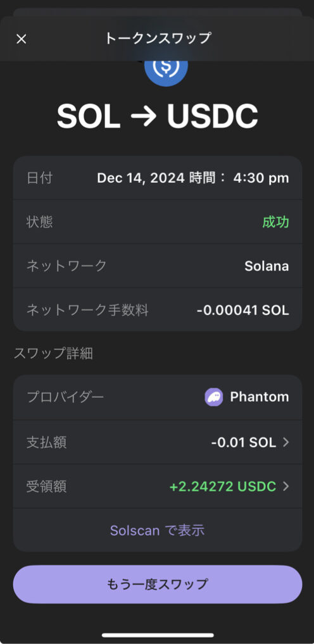Tap the blue USDC coin icon

coord(166,70)
